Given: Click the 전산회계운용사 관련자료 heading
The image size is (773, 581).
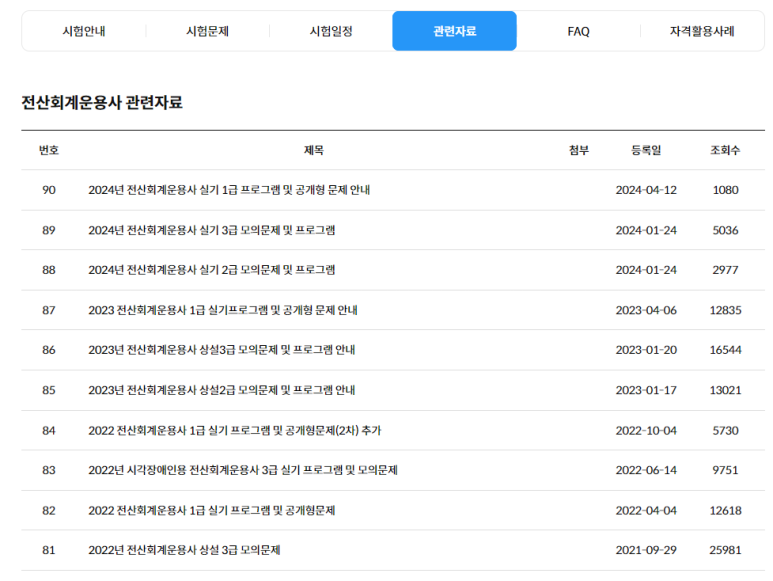Looking at the screenshot, I should pyautogui.click(x=102, y=103).
